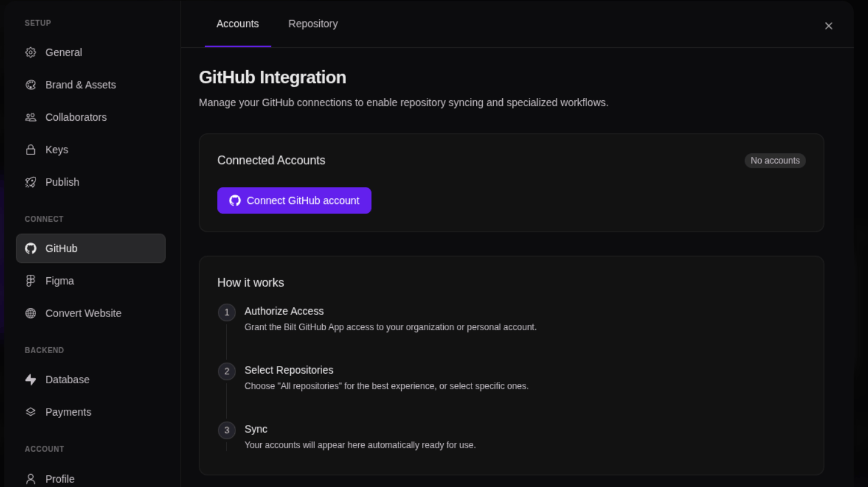Click the Connected Accounts heading
Viewport: 868px width, 487px height.
[271, 160]
